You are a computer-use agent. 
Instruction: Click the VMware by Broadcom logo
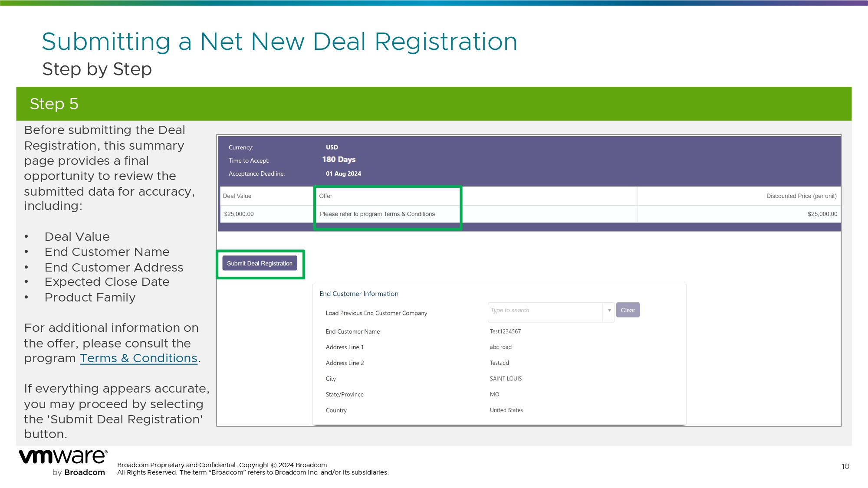(x=63, y=463)
